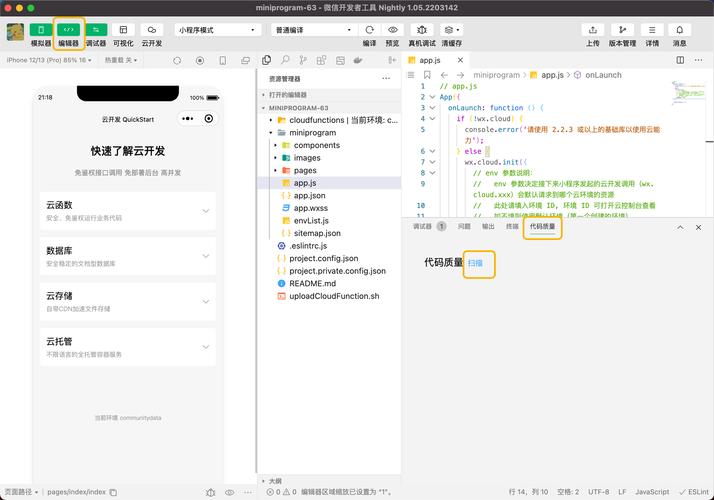
Task: Click the simulator capsule menu dots
Action: [x=188, y=119]
